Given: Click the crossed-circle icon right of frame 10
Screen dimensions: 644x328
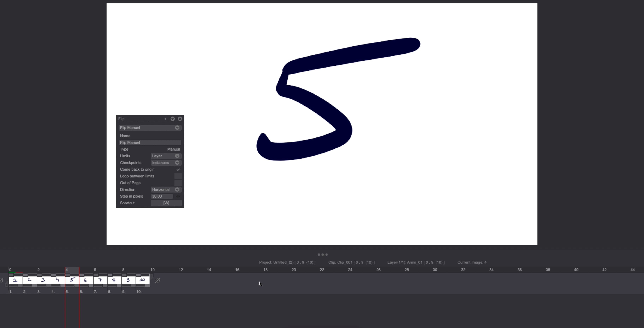Looking at the screenshot, I should point(157,281).
